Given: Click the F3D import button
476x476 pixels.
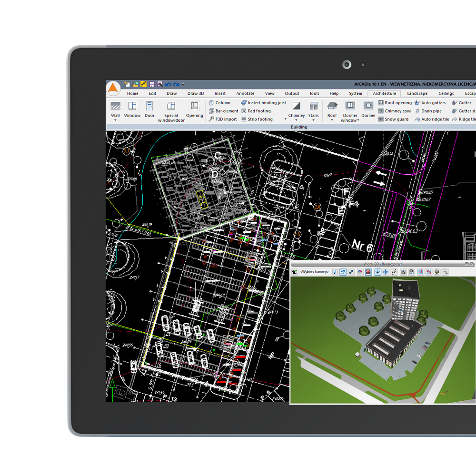Looking at the screenshot, I should [223, 119].
